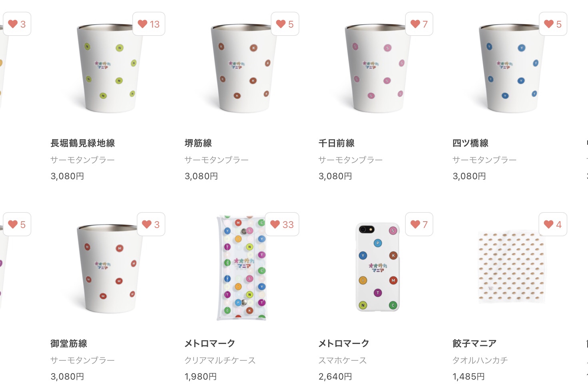Image resolution: width=588 pixels, height=392 pixels.
Task: Favorite the メトロマーク smartphone case
Action: point(419,224)
